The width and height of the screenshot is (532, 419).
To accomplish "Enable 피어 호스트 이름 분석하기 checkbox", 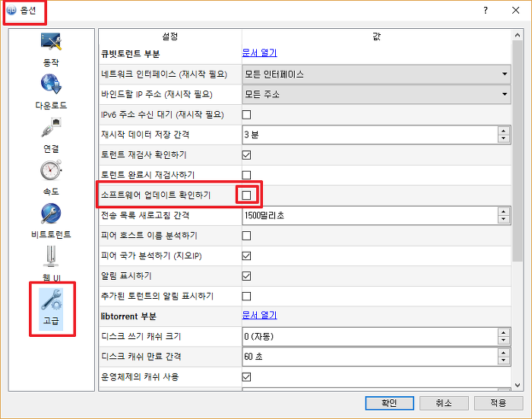I will tap(247, 236).
